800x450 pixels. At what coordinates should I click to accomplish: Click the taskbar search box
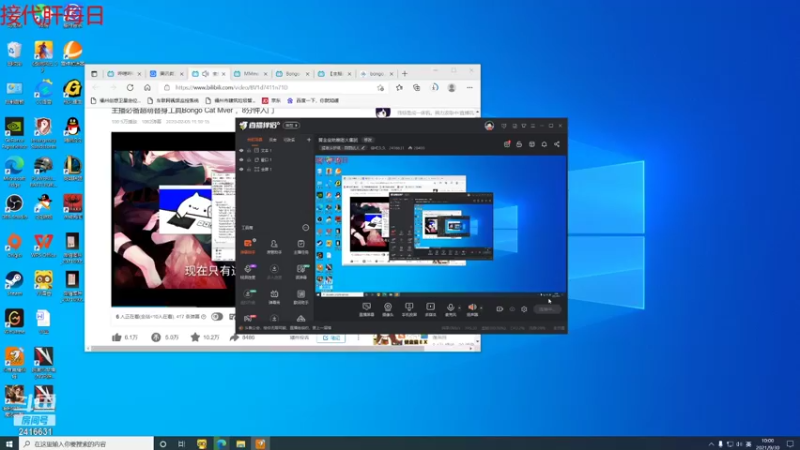[86, 444]
